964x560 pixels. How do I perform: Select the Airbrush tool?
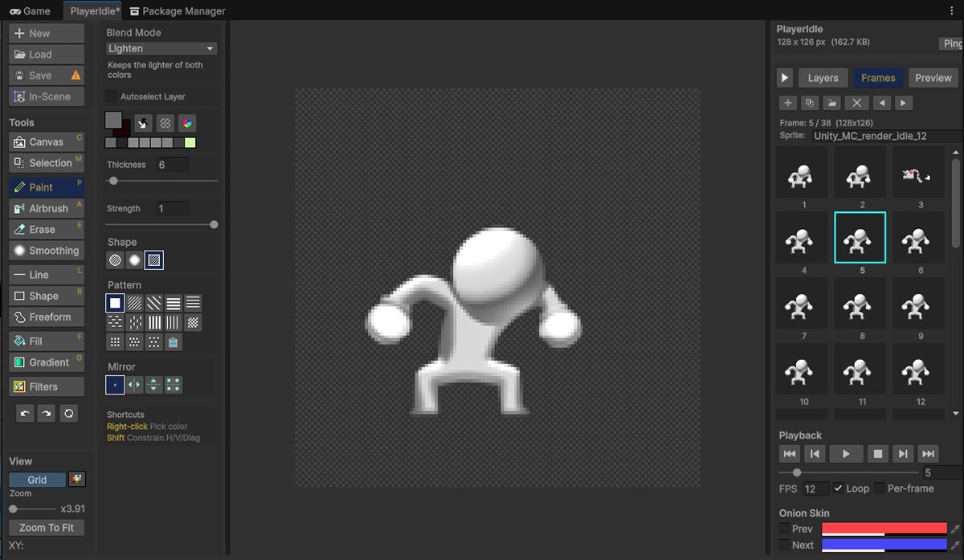(47, 208)
